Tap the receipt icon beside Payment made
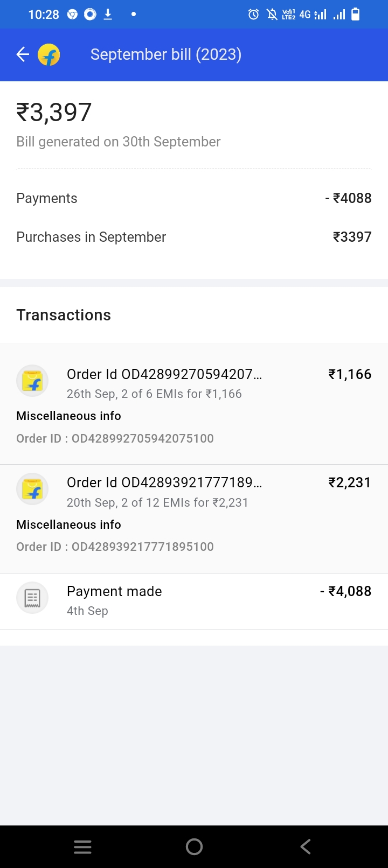This screenshot has width=388, height=868. [x=32, y=598]
